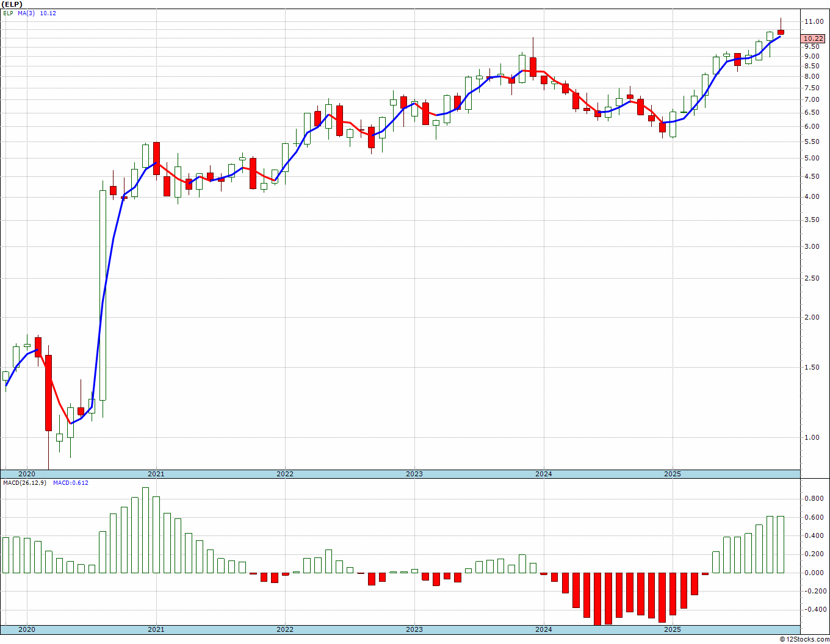Click the 6.00 price axis label
Image resolution: width=830 pixels, height=644 pixels.
tap(812, 126)
